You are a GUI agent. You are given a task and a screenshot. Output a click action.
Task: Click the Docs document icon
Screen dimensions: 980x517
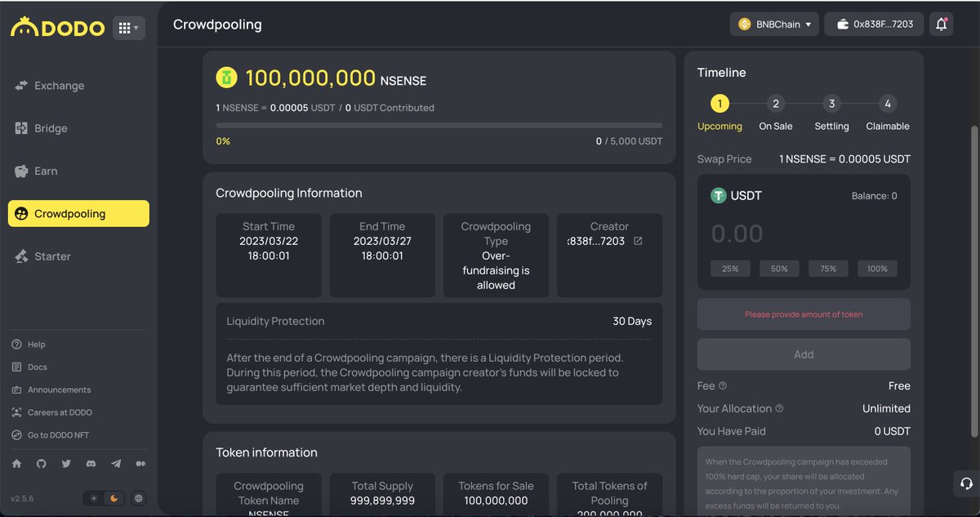click(x=16, y=368)
